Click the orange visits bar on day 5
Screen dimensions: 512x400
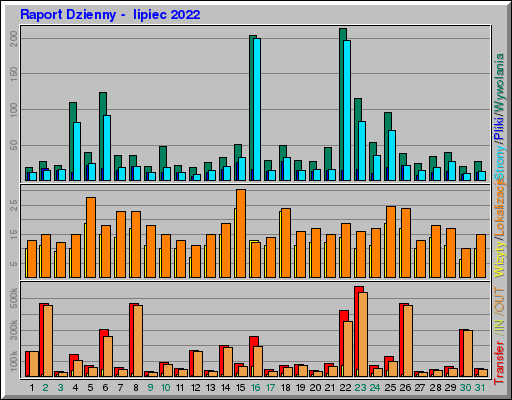pyautogui.click(x=91, y=237)
